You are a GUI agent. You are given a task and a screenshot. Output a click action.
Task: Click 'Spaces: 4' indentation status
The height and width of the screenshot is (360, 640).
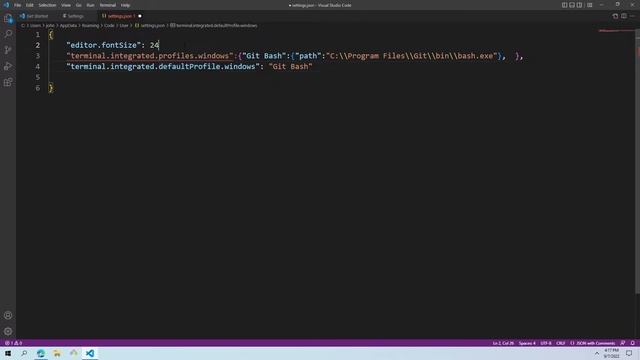[527, 343]
